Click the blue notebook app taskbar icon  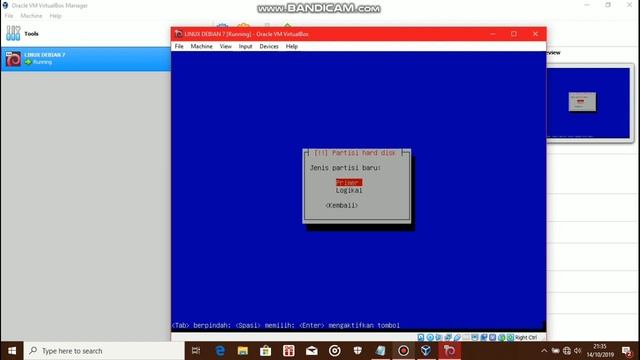380,351
